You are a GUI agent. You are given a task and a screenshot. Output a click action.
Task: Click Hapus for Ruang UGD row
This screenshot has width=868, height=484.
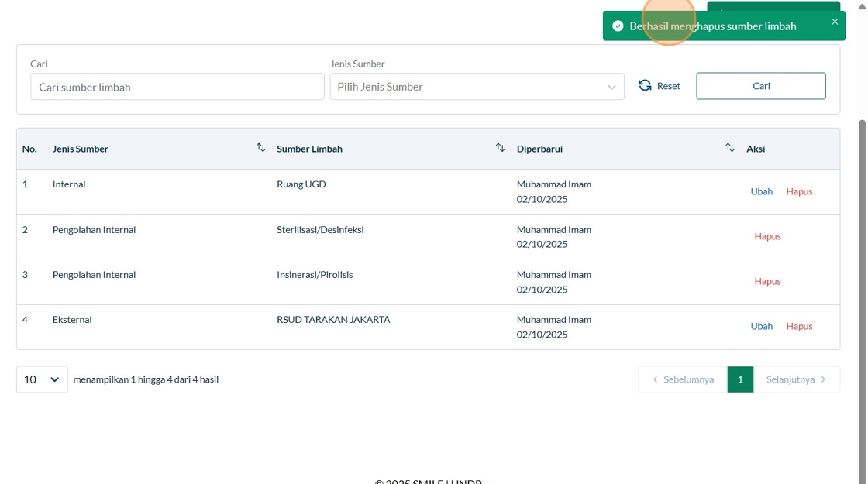coord(799,191)
